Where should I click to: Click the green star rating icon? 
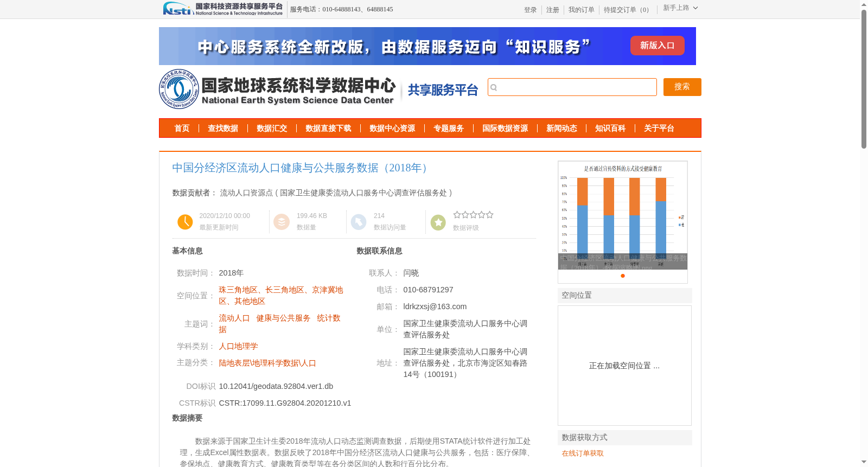[438, 222]
